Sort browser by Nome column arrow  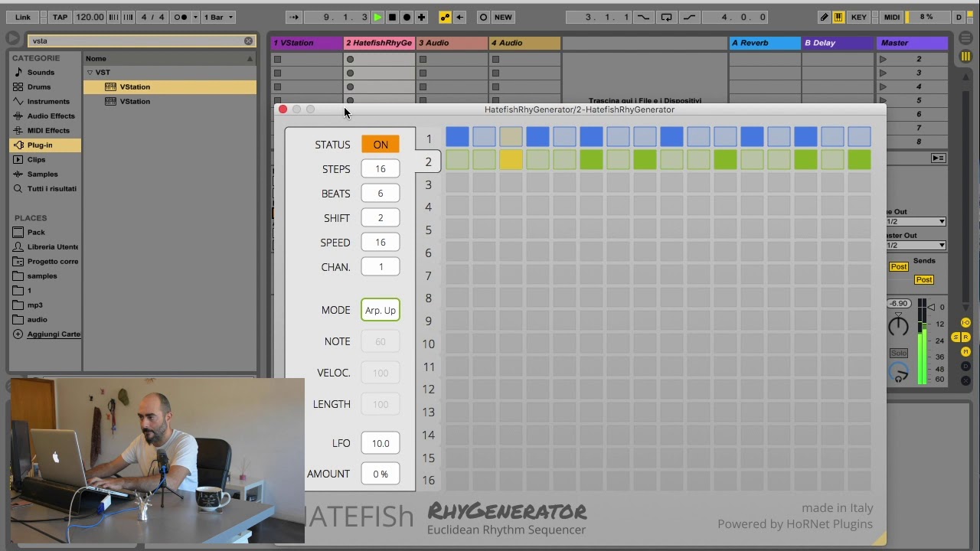[250, 59]
